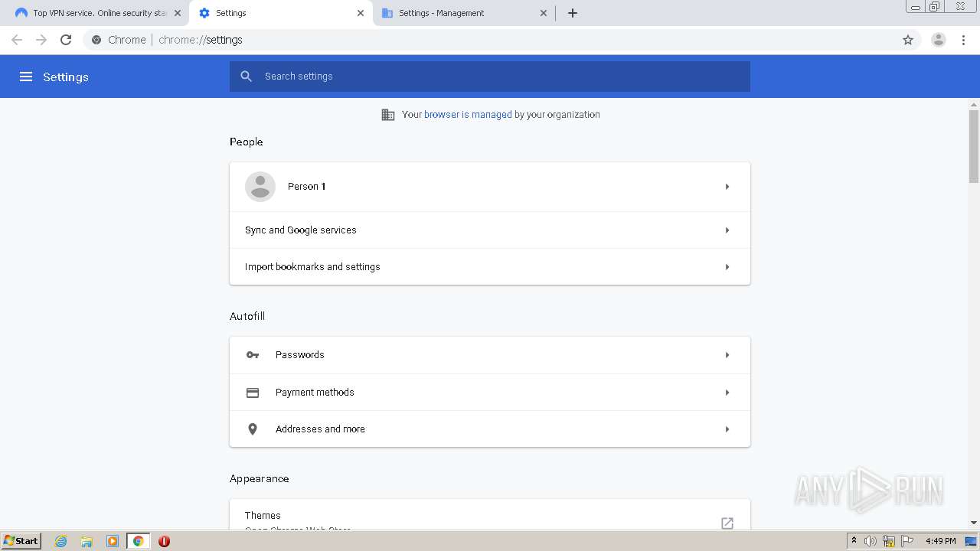
Task: Click the managed organization building icon
Action: pyautogui.click(x=388, y=115)
